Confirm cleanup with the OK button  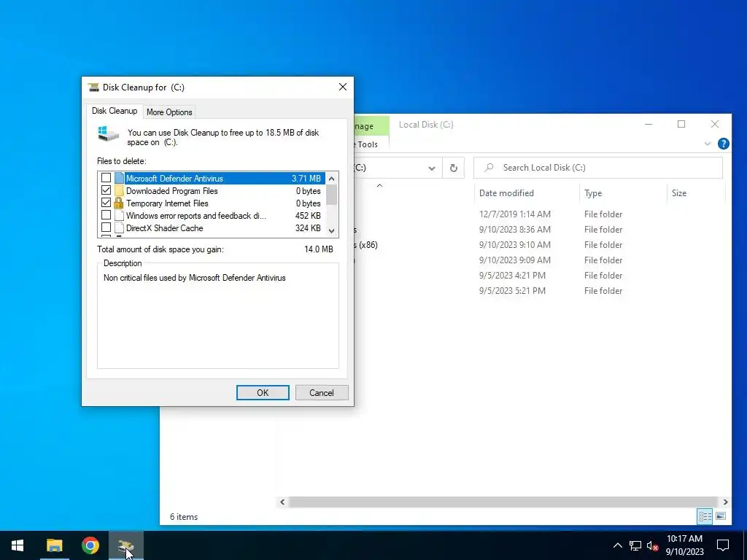coord(263,392)
